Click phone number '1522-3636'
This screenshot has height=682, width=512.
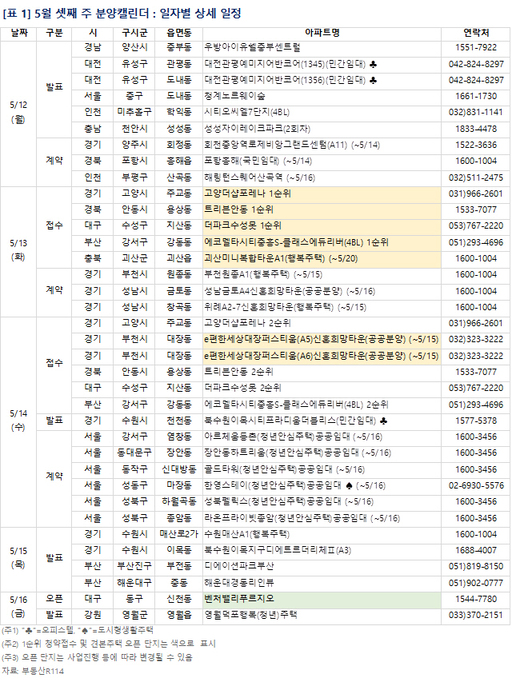pyautogui.click(x=476, y=145)
